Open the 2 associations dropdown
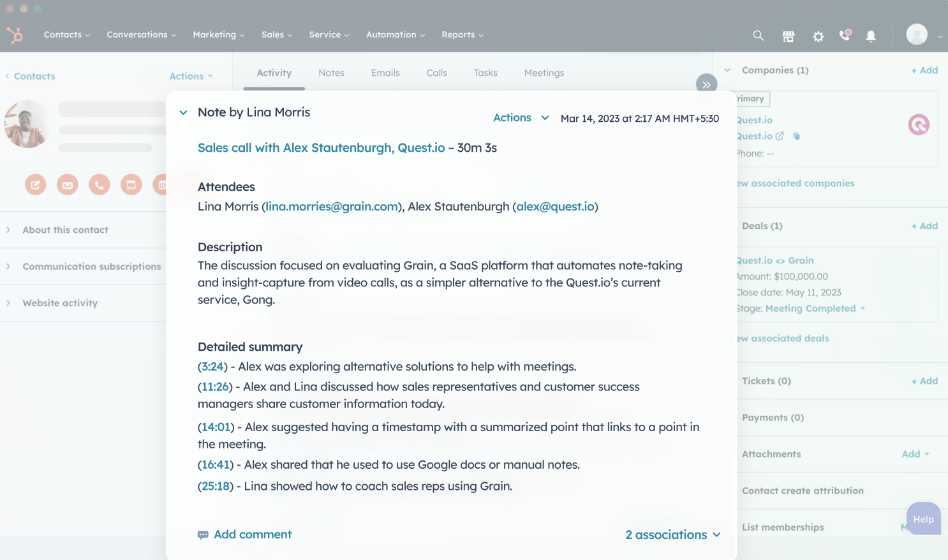 click(x=672, y=534)
